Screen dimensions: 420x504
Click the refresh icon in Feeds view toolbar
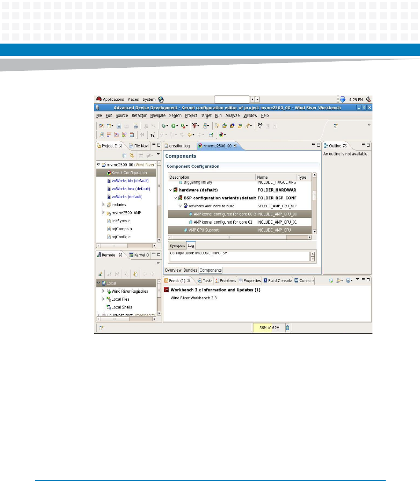coord(331,280)
